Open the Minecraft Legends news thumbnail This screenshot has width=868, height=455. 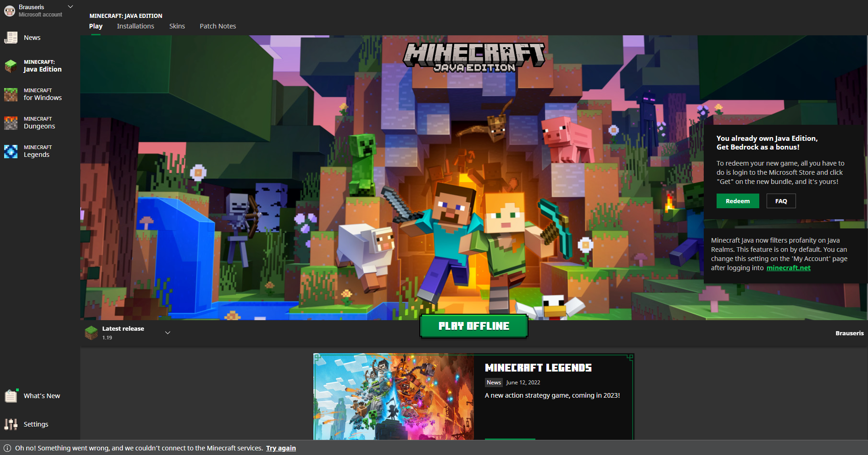394,396
